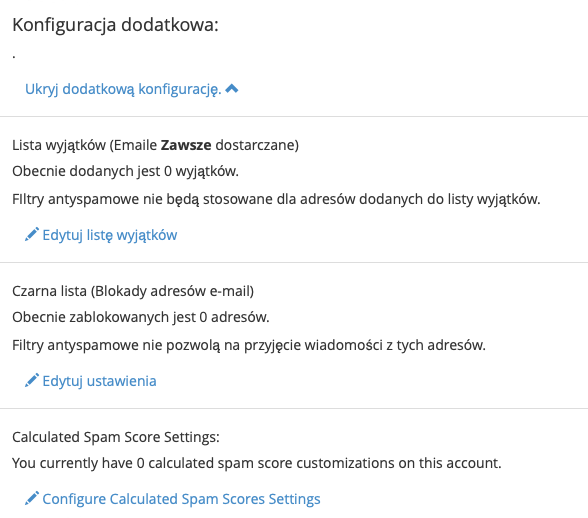This screenshot has height=518, width=588.
Task: Click the lone period below the Konfiguracja heading
Action: pyautogui.click(x=14, y=57)
